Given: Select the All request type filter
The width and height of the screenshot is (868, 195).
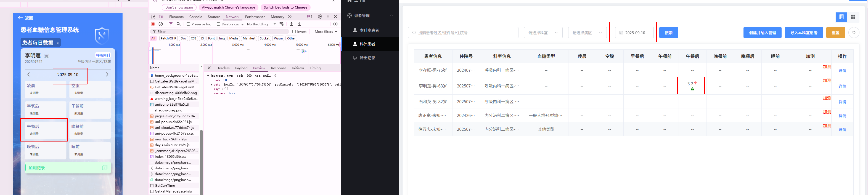Looking at the screenshot, I should 153,38.
